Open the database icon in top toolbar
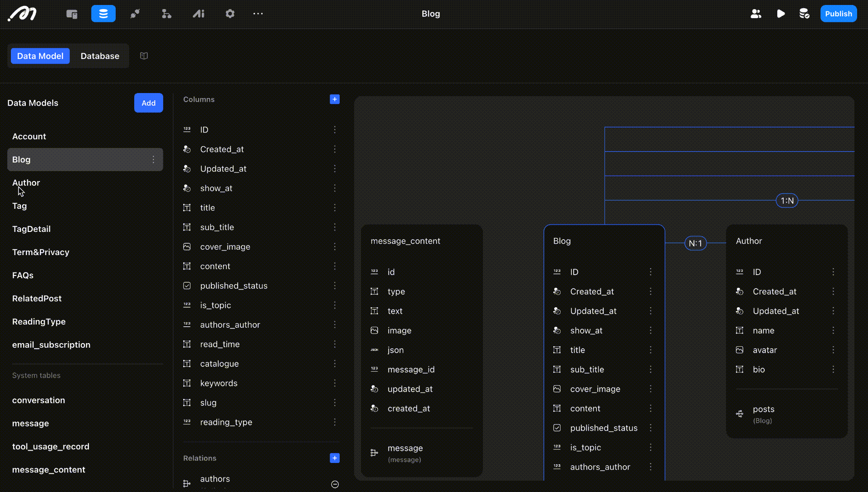 pos(103,14)
